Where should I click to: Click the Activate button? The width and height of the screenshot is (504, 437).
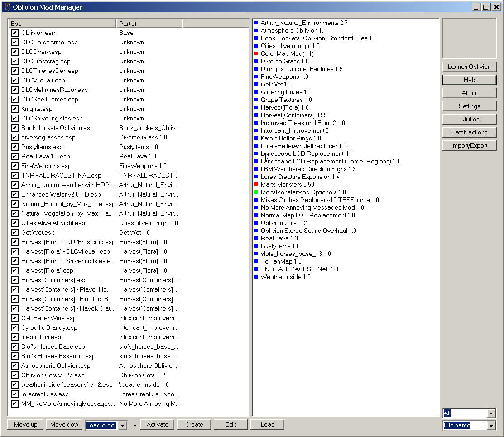tap(157, 424)
